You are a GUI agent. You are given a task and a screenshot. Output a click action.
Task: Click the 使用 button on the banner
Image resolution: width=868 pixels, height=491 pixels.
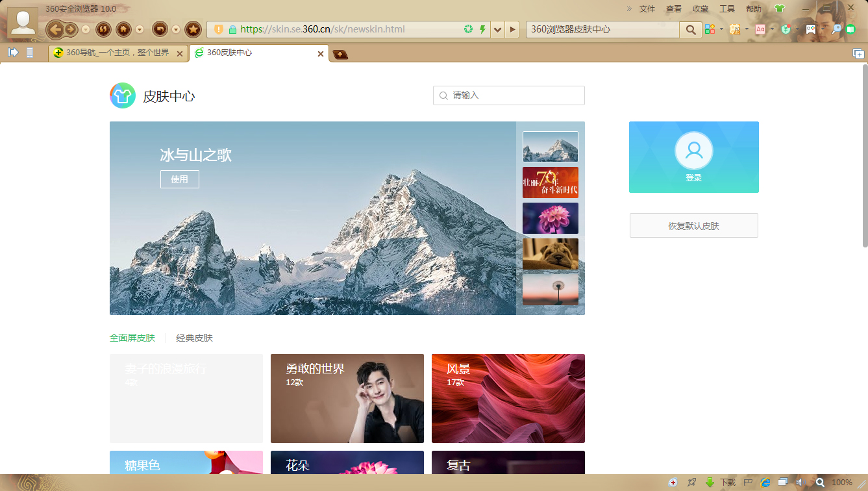tap(180, 179)
